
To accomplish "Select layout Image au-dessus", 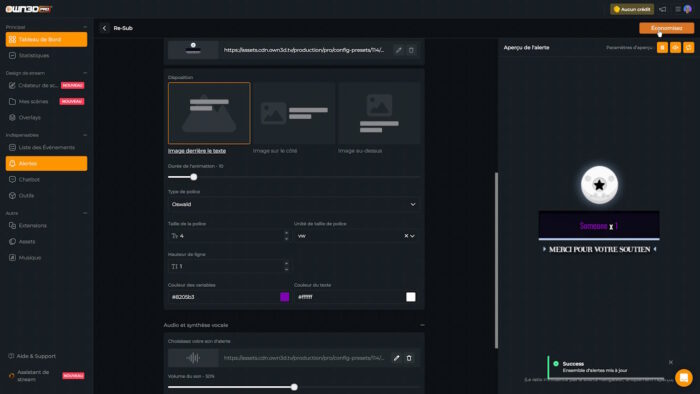I will (x=379, y=113).
